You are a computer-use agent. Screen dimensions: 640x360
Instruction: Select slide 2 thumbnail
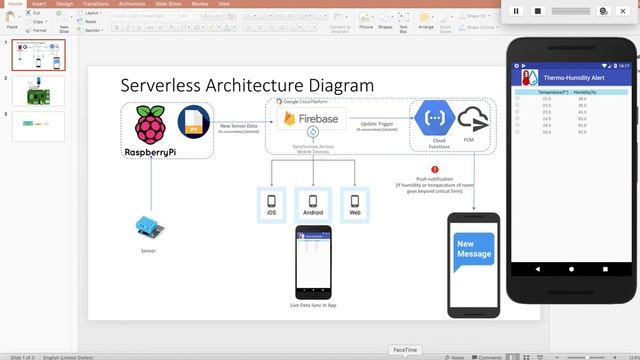click(38, 91)
